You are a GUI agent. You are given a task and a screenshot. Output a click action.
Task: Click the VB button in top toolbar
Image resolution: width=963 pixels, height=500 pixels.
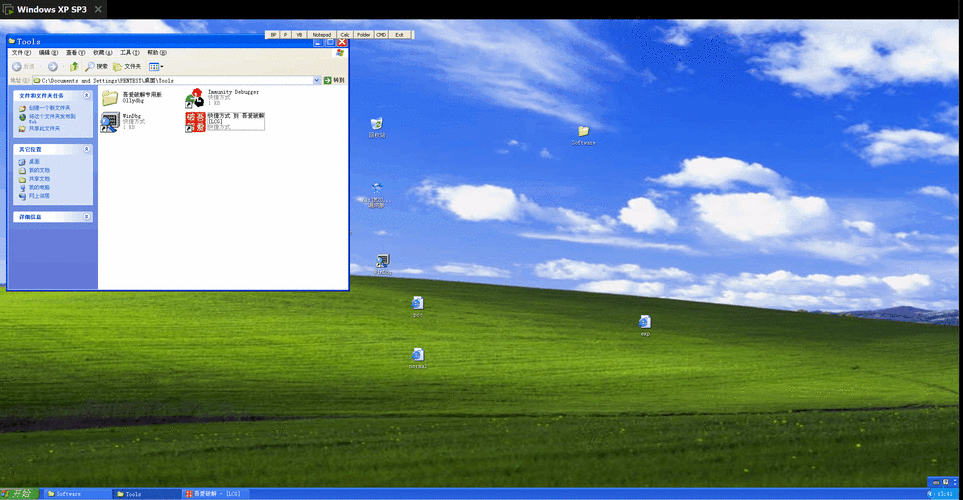point(299,35)
